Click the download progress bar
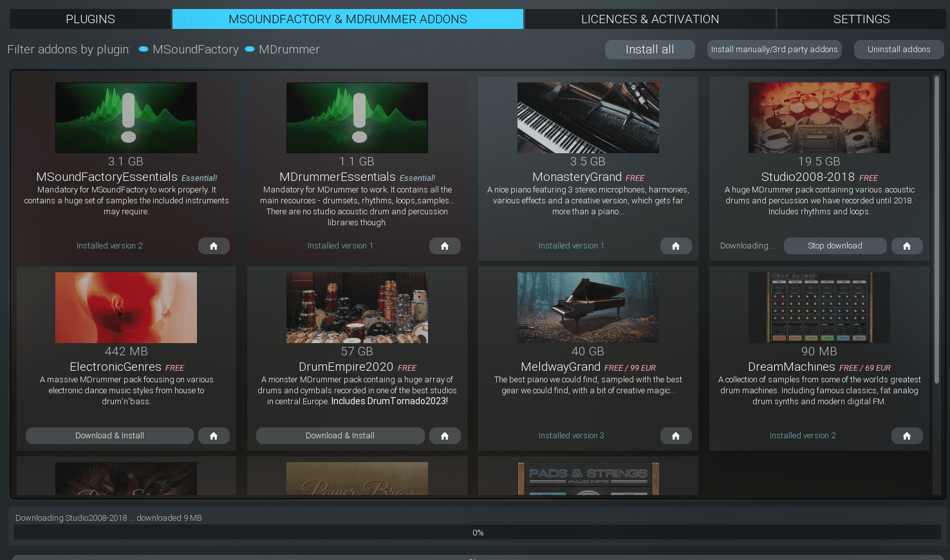950x560 pixels. (x=478, y=532)
